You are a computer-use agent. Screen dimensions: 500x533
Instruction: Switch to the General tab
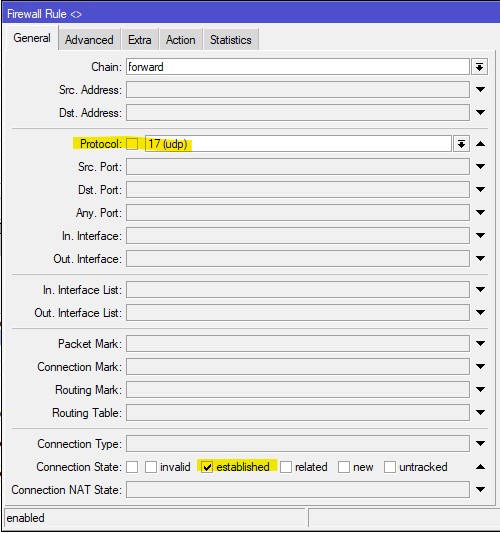pyautogui.click(x=32, y=38)
